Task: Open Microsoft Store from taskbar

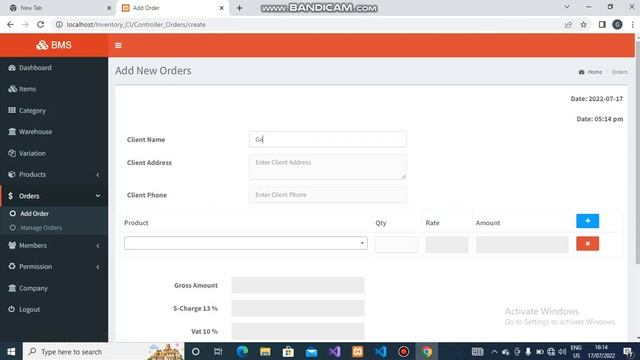Action: tap(288, 351)
